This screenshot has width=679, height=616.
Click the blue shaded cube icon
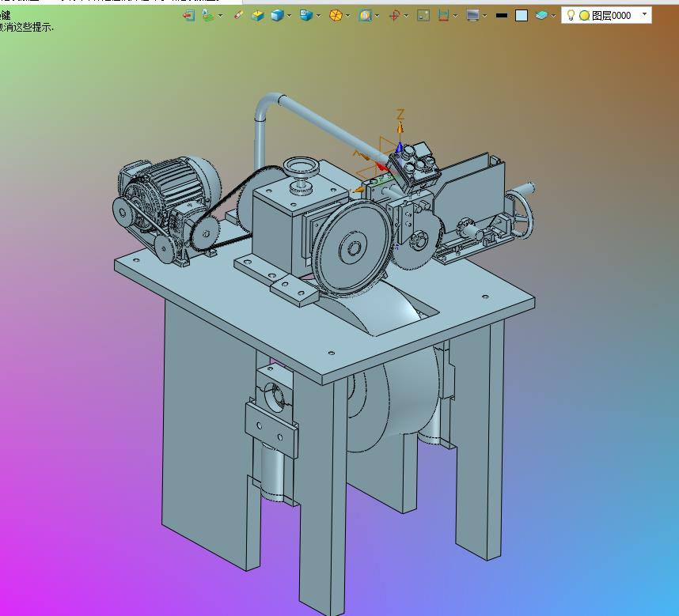pyautogui.click(x=277, y=16)
